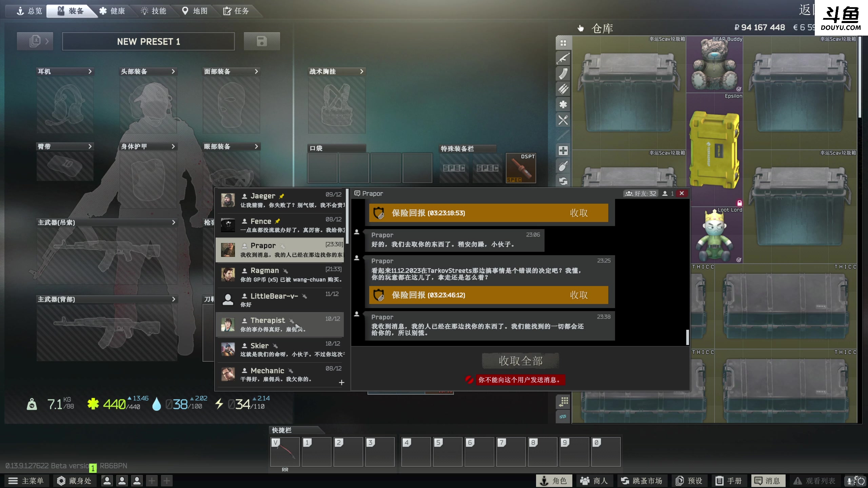The height and width of the screenshot is (488, 868).
Task: Open Ragman conversation
Action: pos(280,274)
